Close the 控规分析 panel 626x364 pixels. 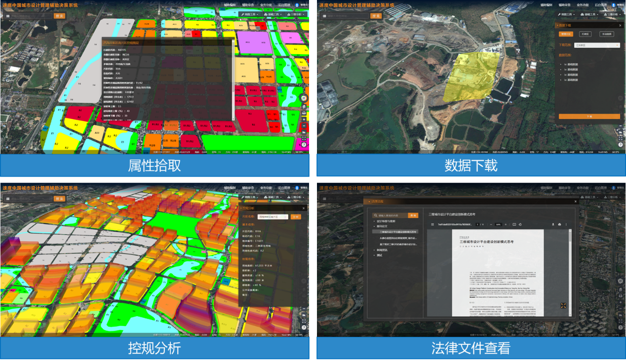point(304,208)
